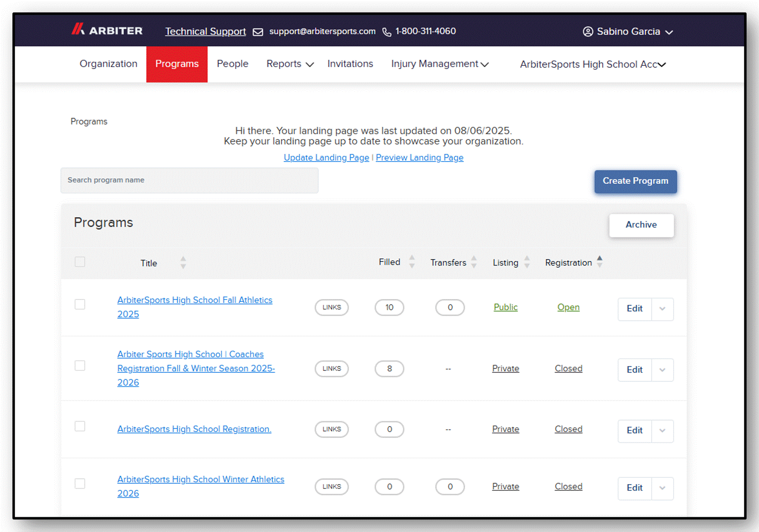
Task: Click the Arbiter logo
Action: point(107,30)
